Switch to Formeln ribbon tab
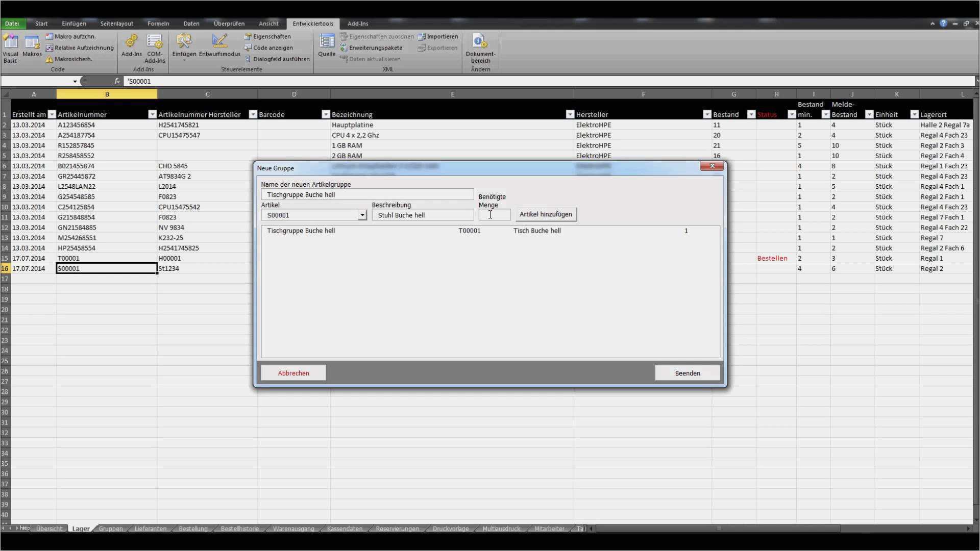 click(158, 23)
